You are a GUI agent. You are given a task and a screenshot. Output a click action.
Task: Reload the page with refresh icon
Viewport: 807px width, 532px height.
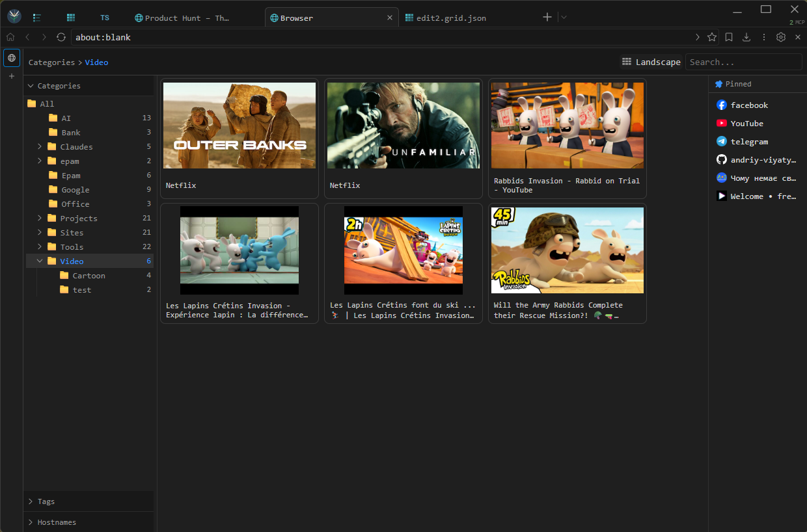click(x=61, y=37)
